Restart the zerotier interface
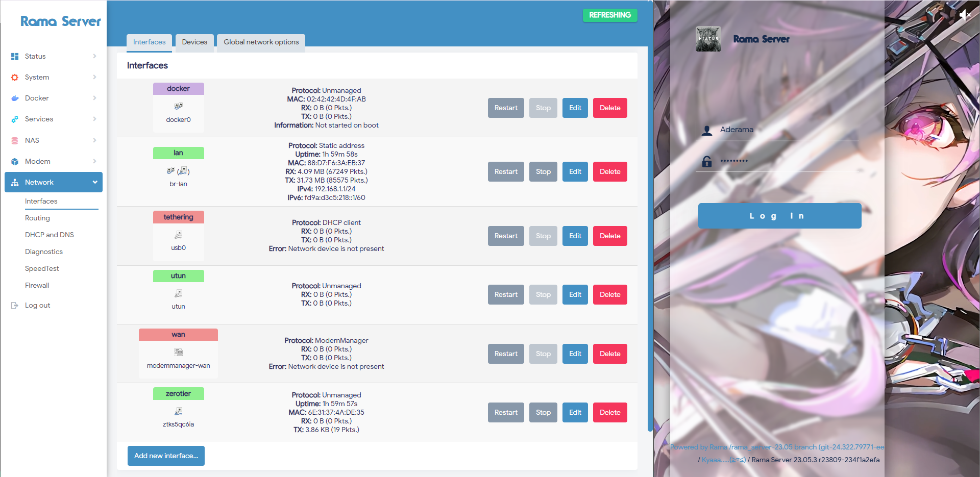The width and height of the screenshot is (980, 477). point(506,412)
